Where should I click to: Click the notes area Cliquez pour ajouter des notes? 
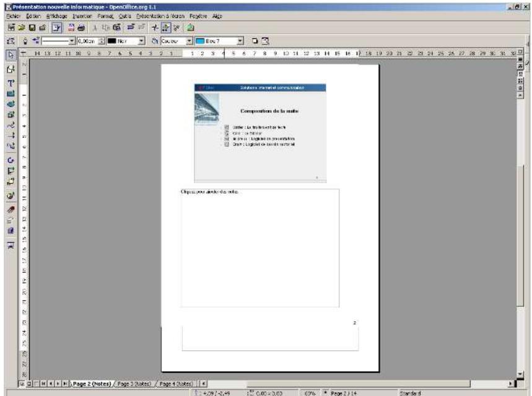pos(260,248)
